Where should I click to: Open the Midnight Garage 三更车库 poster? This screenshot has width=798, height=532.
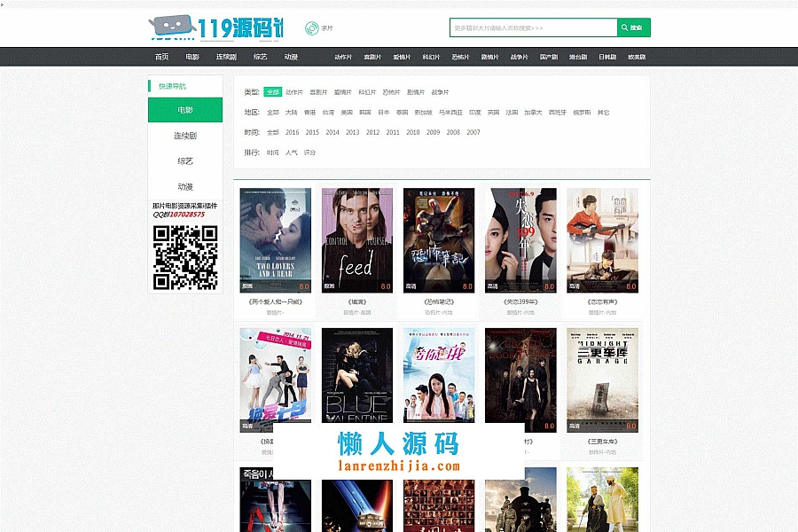point(603,380)
